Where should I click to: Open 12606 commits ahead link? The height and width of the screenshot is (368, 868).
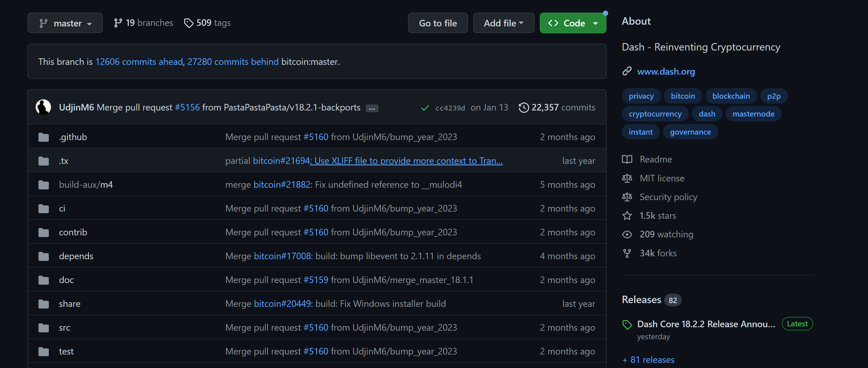point(139,62)
